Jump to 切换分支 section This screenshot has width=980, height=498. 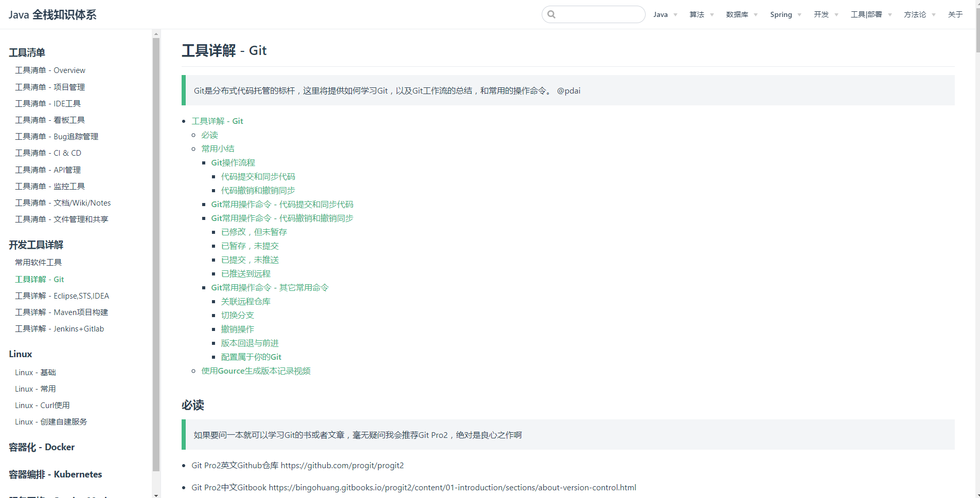pyautogui.click(x=238, y=315)
